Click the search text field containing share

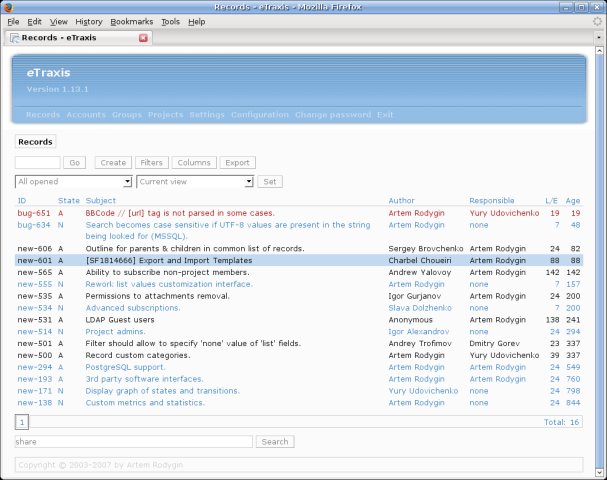click(133, 441)
